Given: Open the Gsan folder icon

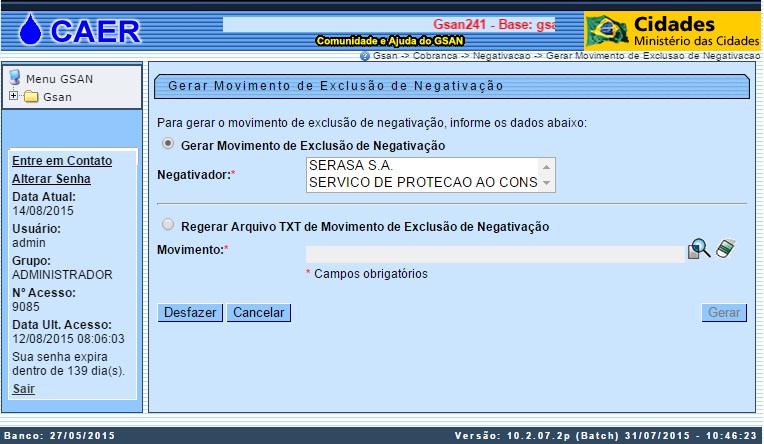Looking at the screenshot, I should click(x=31, y=97).
